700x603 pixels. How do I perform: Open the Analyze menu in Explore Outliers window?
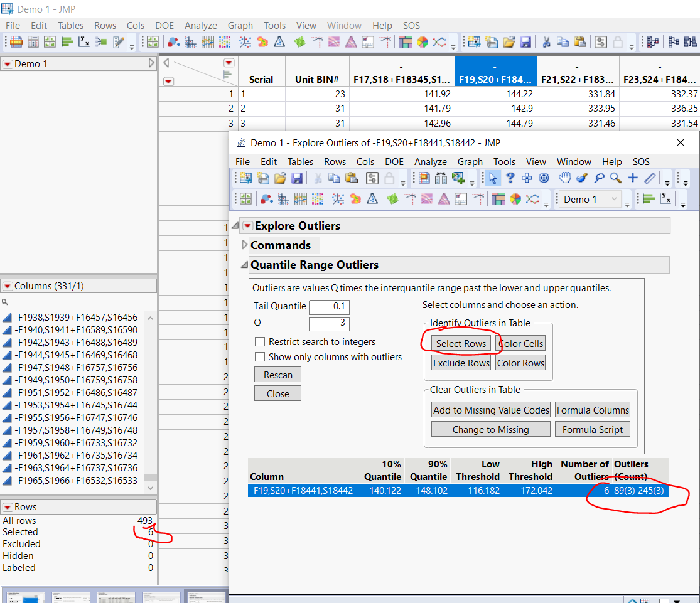[x=430, y=162]
